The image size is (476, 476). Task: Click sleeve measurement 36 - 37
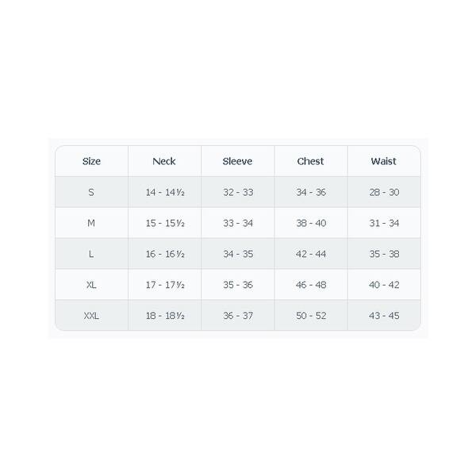[x=238, y=316]
